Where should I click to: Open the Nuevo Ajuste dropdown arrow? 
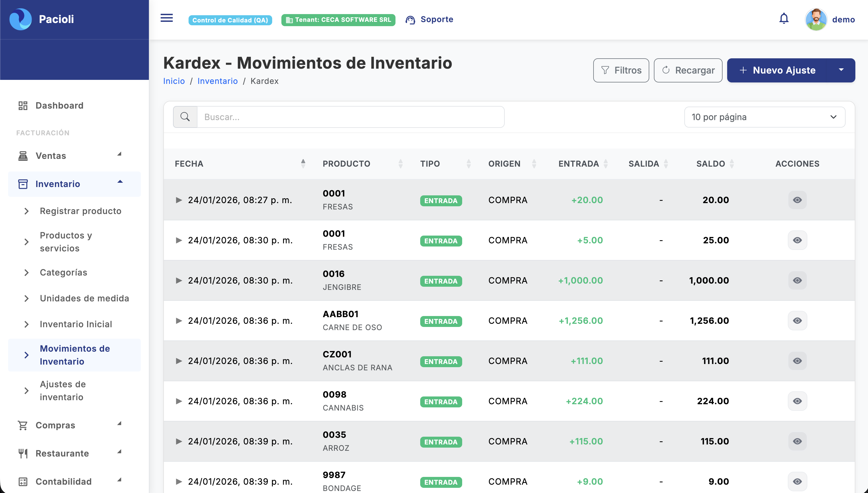pos(842,70)
